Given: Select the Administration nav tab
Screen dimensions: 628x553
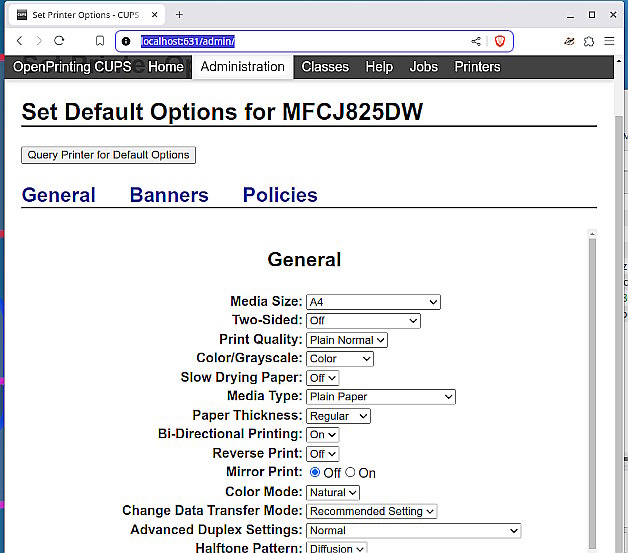Looking at the screenshot, I should click(243, 67).
